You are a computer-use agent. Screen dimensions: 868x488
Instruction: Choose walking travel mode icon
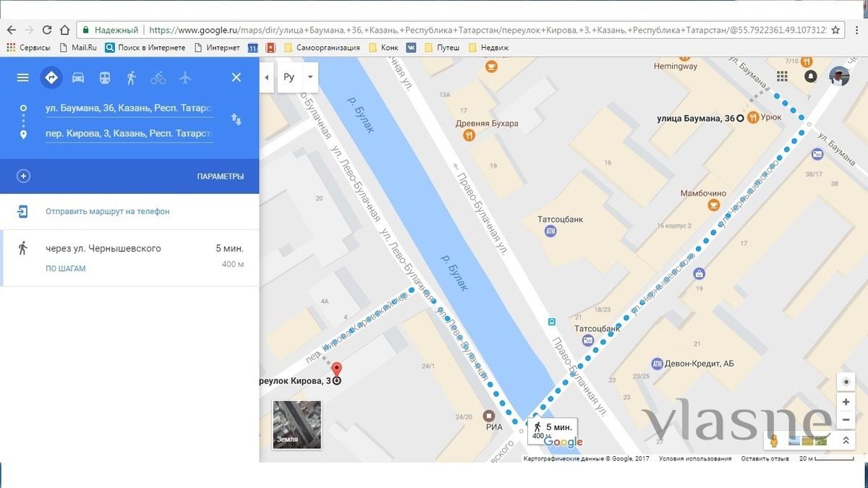[131, 77]
